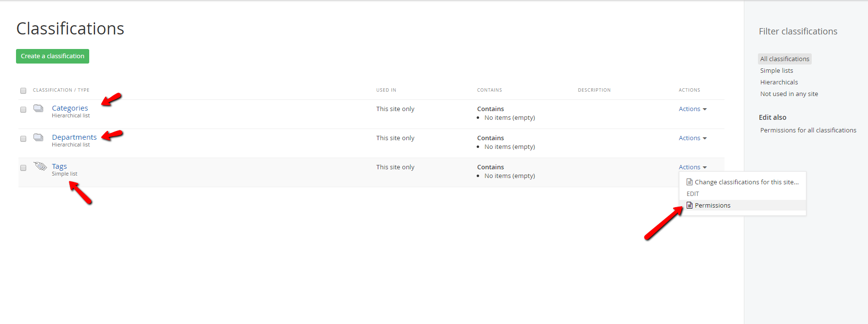The image size is (868, 324).
Task: Click the Classifications page heading
Action: pyautogui.click(x=70, y=29)
